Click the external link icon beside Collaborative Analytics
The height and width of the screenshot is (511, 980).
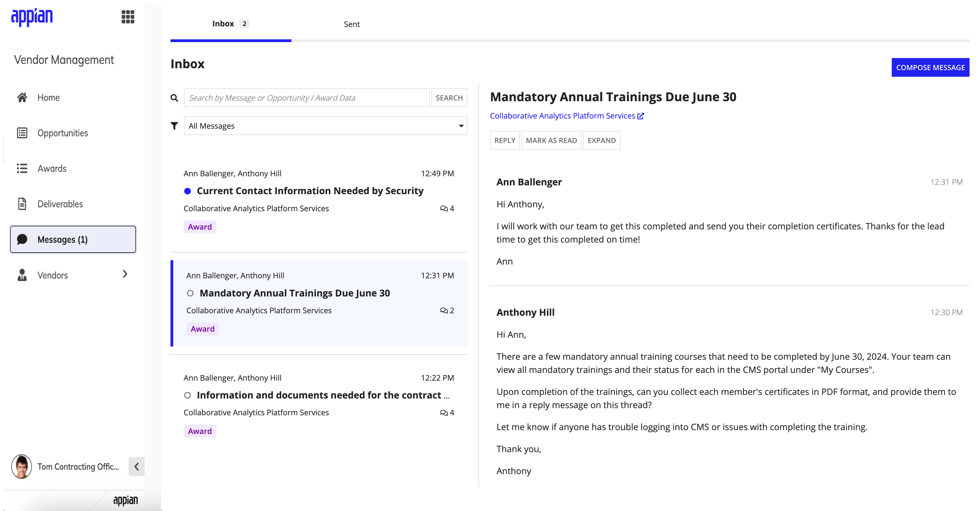(641, 116)
